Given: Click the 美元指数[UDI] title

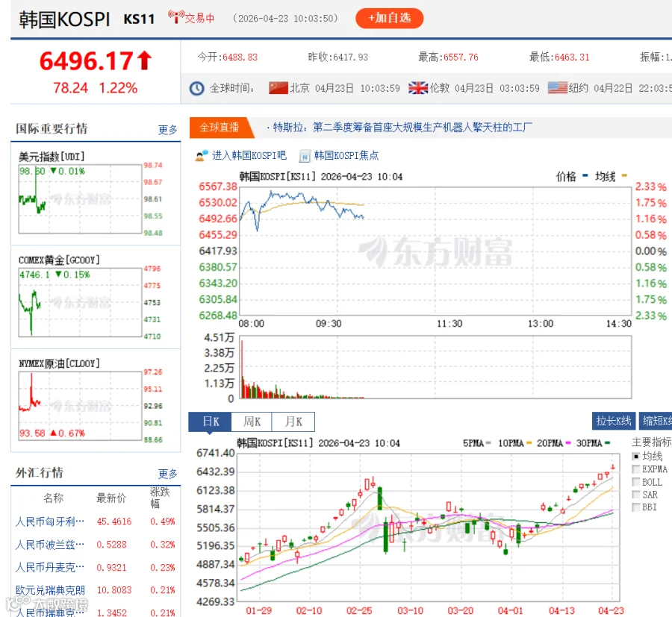Looking at the screenshot, I should point(52,156).
